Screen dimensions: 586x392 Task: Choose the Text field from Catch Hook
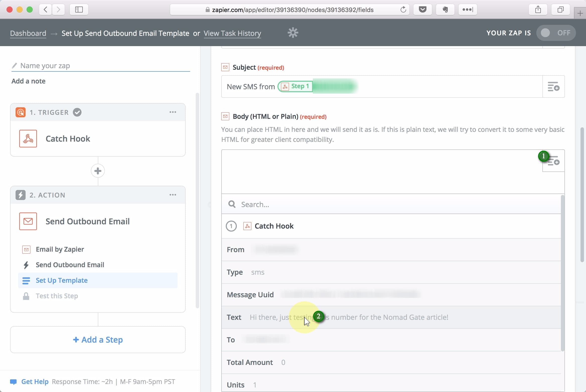pyautogui.click(x=391, y=317)
